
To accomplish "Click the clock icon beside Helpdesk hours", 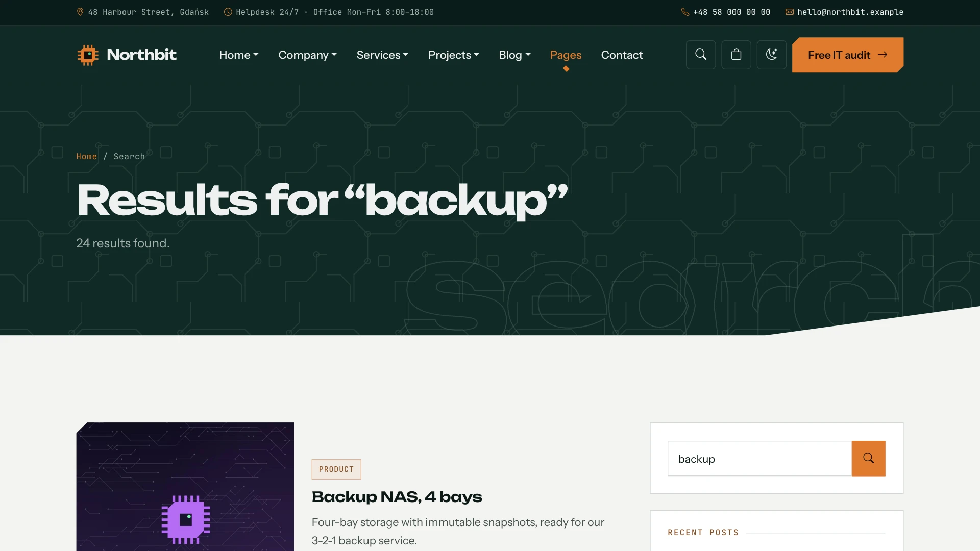I will point(228,12).
